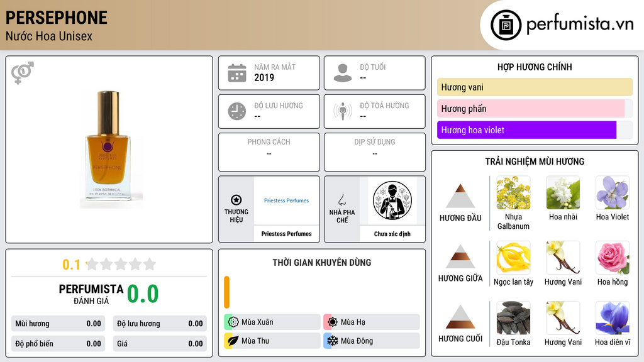The height and width of the screenshot is (362, 644).
Task: Click the clock icon beside Độ lưu hương
Action: (237, 111)
